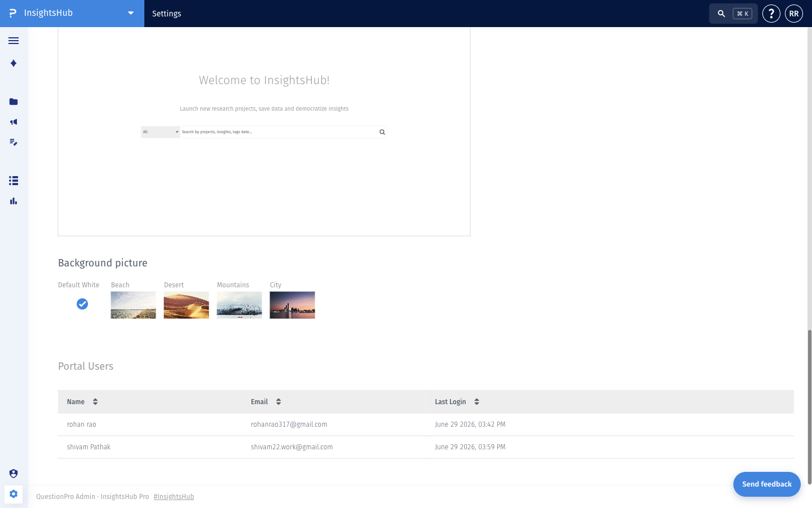The height and width of the screenshot is (508, 812).
Task: Sort Portal Users by Email column
Action: [279, 402]
